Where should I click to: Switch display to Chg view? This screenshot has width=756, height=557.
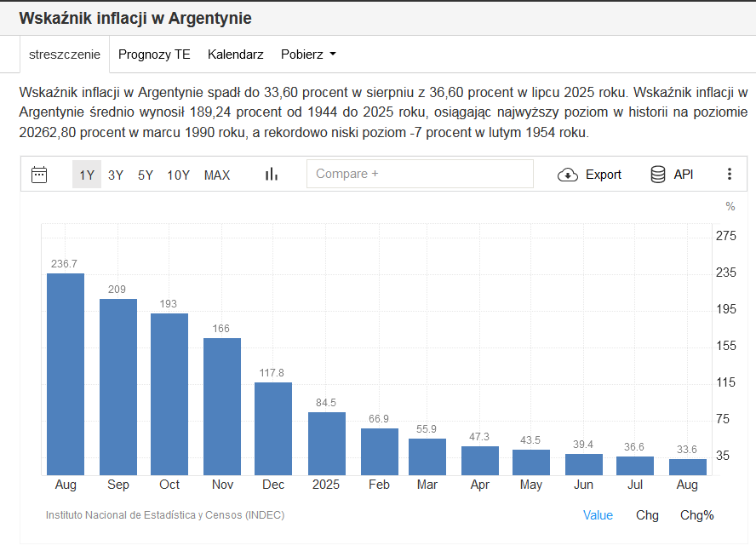tap(647, 515)
